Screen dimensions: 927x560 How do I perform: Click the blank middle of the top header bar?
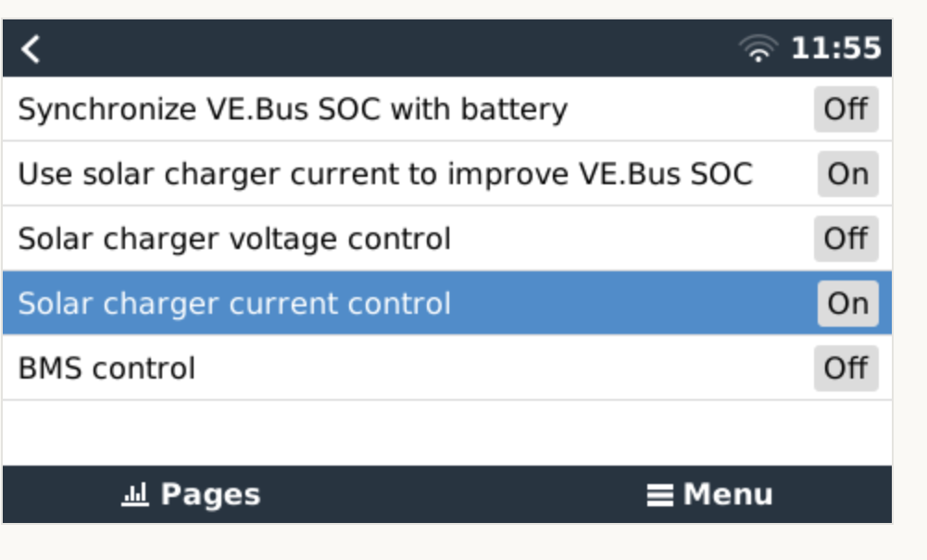[389, 49]
